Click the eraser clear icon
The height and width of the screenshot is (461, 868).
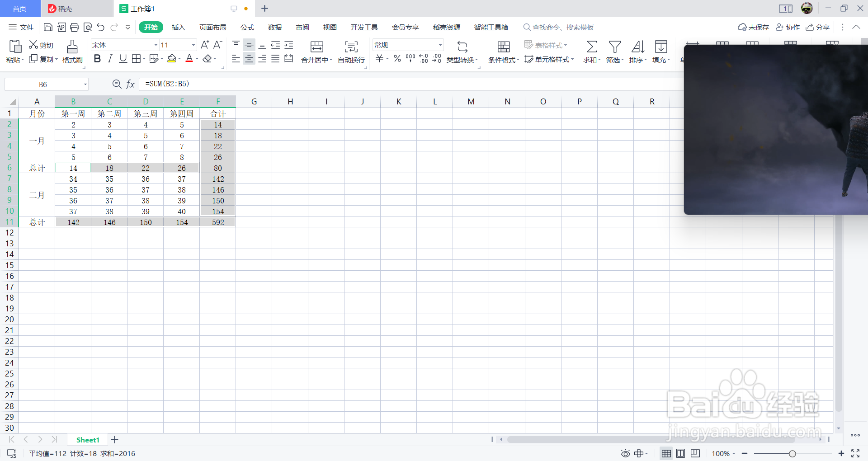point(208,59)
